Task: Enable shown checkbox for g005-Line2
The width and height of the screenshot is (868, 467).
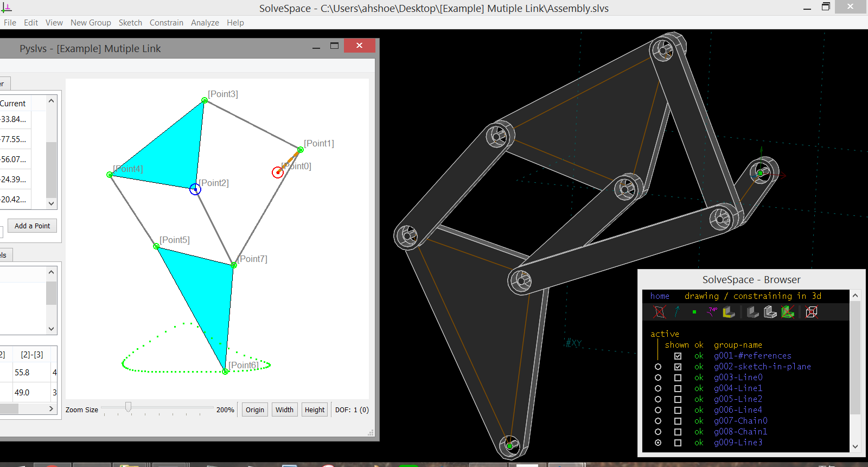Action: point(678,399)
